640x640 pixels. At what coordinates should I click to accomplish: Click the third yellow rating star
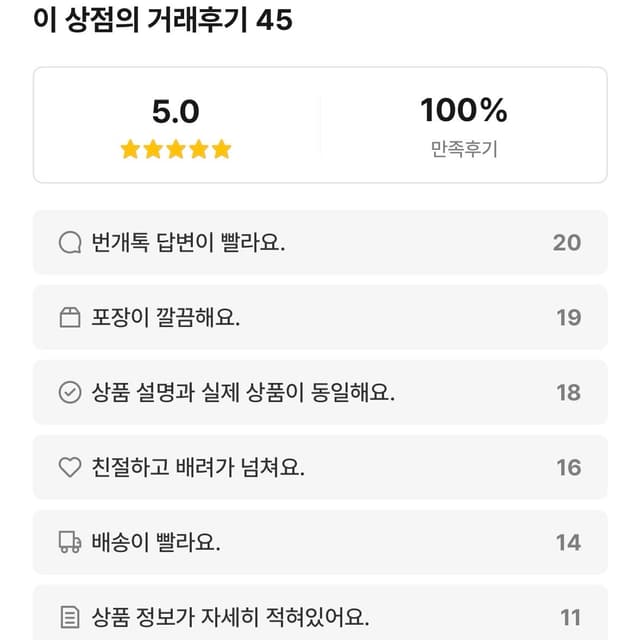click(176, 149)
